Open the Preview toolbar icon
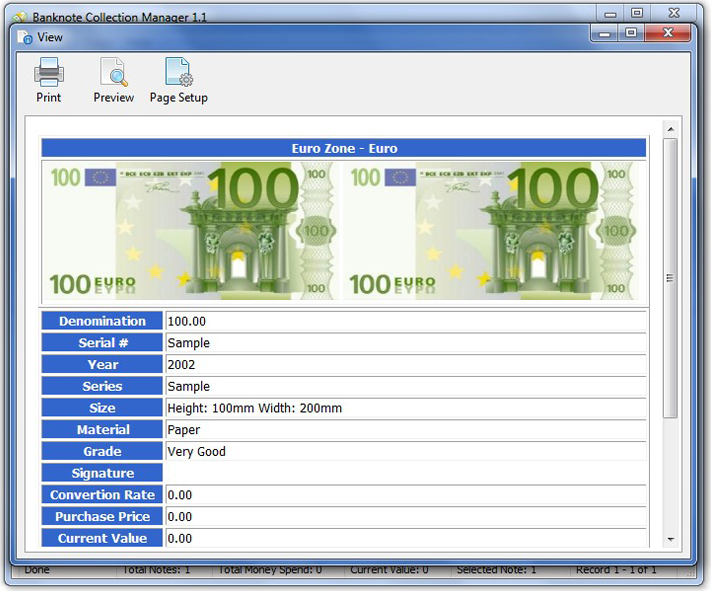 113,74
